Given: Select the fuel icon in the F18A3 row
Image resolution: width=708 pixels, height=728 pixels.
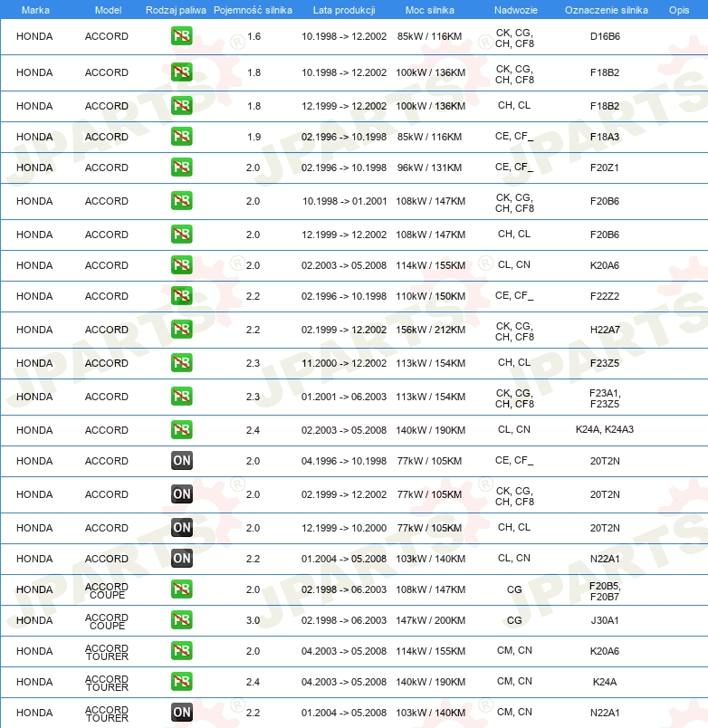Looking at the screenshot, I should (x=181, y=137).
